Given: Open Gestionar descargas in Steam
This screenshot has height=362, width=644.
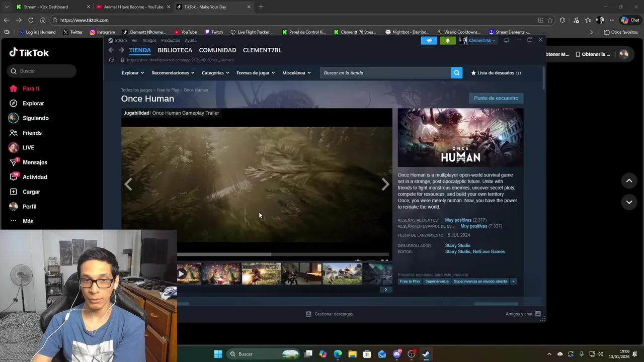Looking at the screenshot, I should click(x=330, y=314).
